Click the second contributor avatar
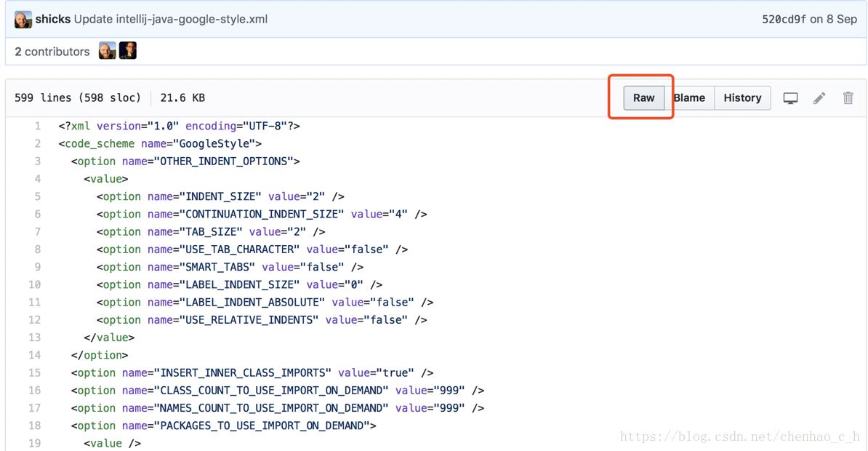The image size is (868, 451). coord(128,51)
